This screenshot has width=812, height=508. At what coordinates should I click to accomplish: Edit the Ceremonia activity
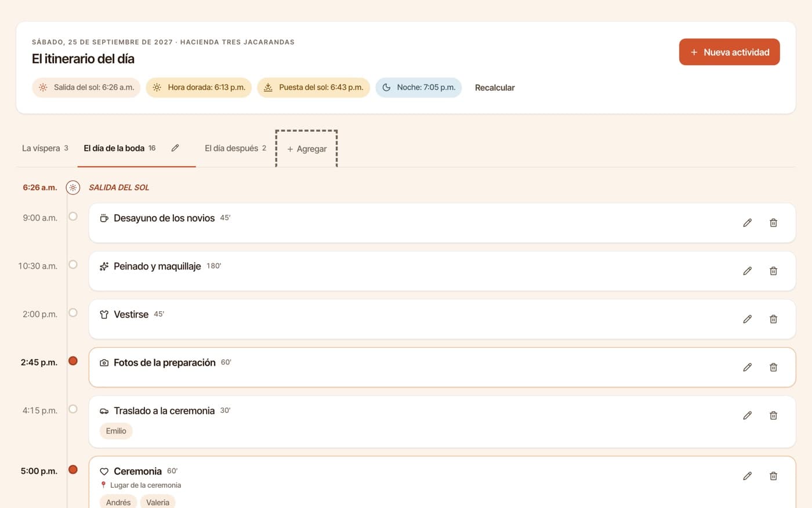point(747,476)
